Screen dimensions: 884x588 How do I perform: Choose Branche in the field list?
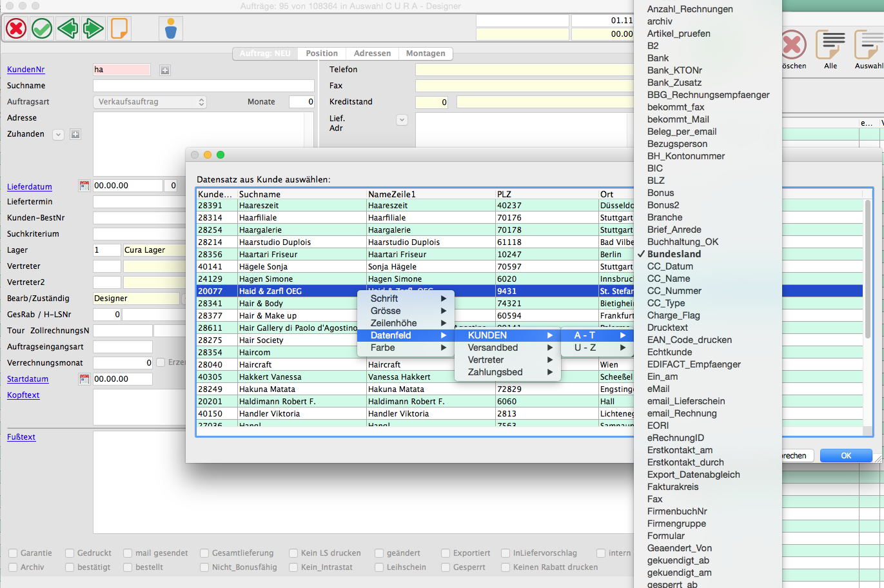(x=707, y=217)
